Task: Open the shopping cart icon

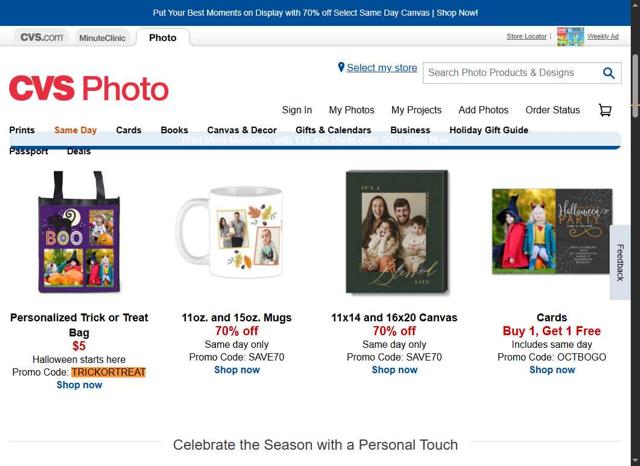Action: coord(605,110)
